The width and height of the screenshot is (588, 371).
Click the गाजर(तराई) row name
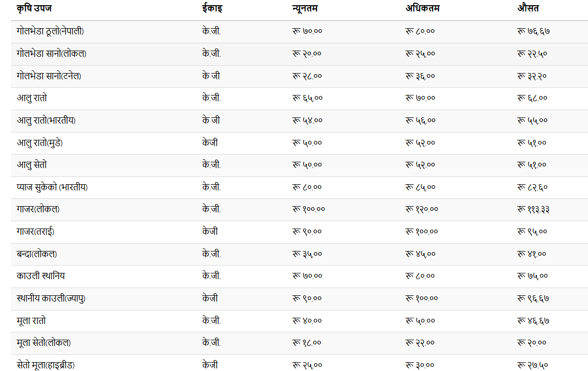coord(35,232)
